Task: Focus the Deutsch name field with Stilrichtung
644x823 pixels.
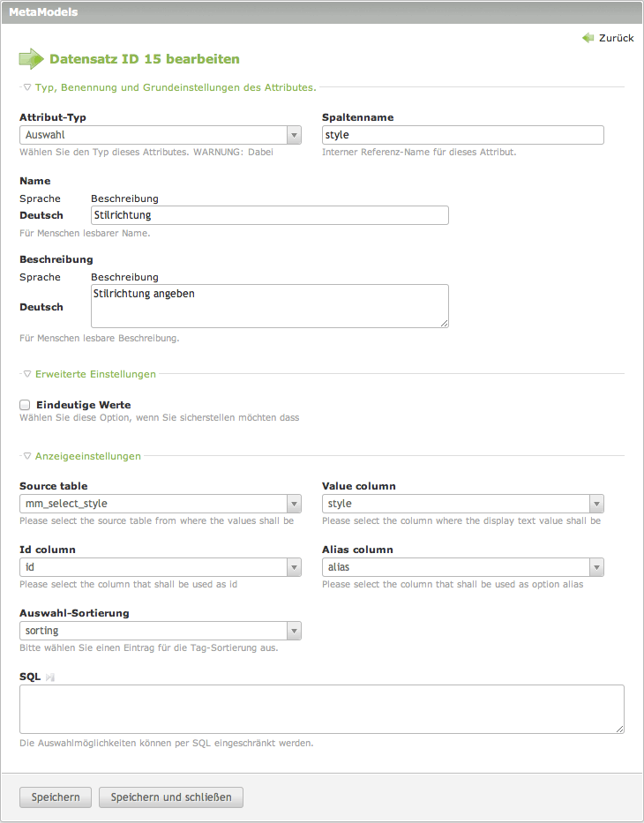Action: 269,215
